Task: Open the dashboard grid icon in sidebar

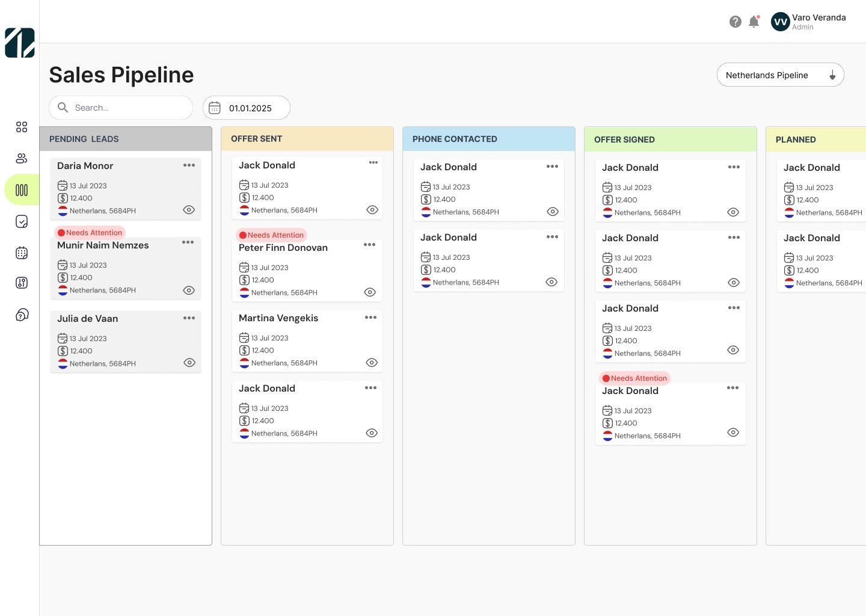Action: [22, 127]
